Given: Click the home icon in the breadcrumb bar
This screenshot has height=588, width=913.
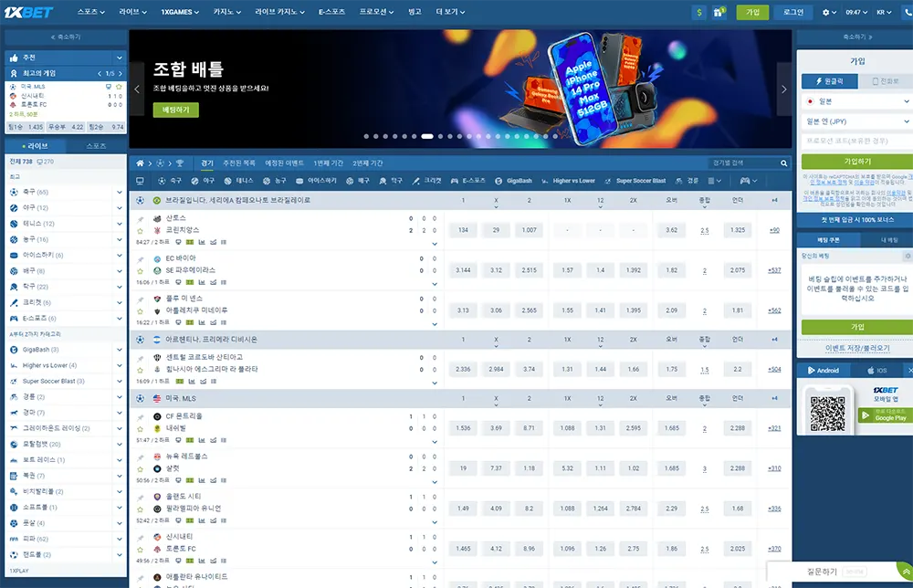Looking at the screenshot, I should pyautogui.click(x=140, y=163).
